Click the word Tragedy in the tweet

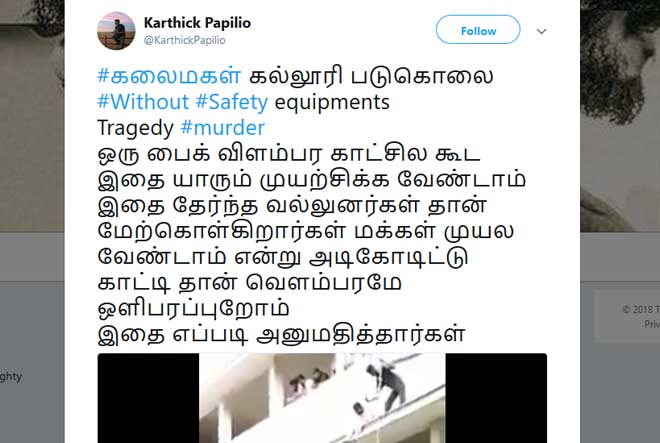click(135, 128)
